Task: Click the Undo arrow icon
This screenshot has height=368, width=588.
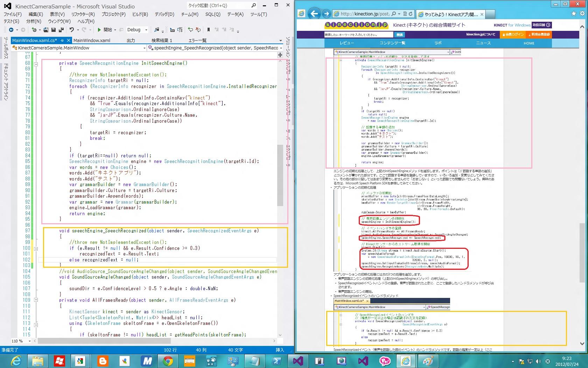Action: click(72, 30)
